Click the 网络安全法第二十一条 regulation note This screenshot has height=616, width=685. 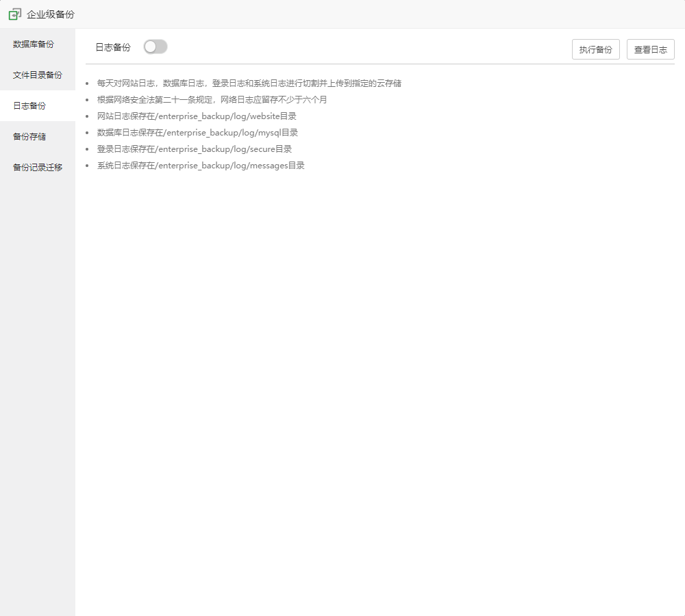(x=212, y=100)
